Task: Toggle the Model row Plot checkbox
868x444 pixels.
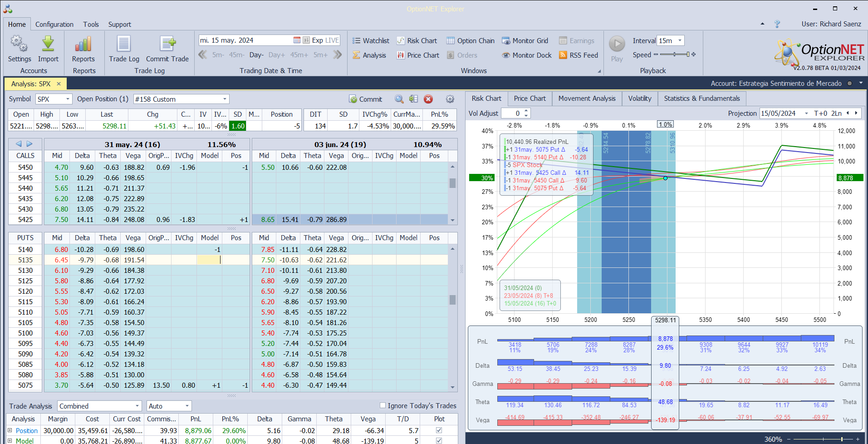Action: pos(439,440)
